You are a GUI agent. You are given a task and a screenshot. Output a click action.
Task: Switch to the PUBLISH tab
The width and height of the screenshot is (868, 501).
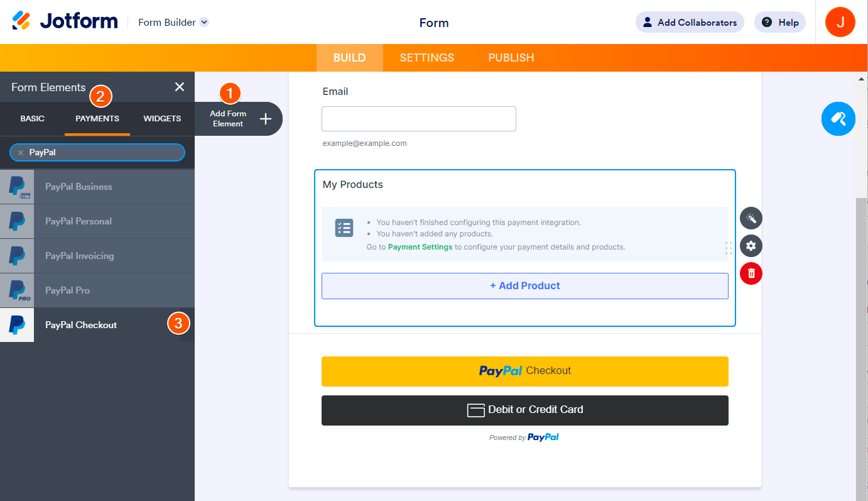(511, 58)
